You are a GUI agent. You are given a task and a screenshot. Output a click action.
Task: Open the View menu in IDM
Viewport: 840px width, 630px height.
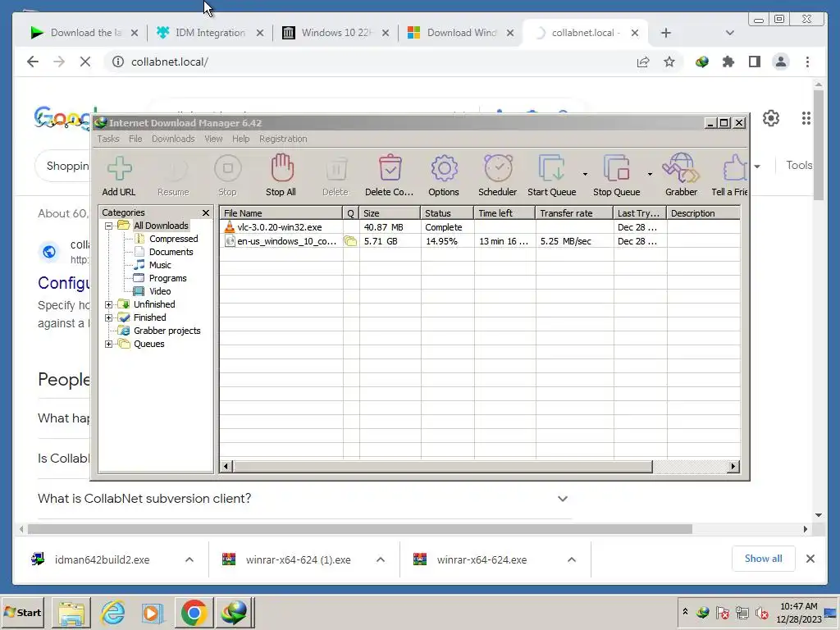(x=213, y=139)
